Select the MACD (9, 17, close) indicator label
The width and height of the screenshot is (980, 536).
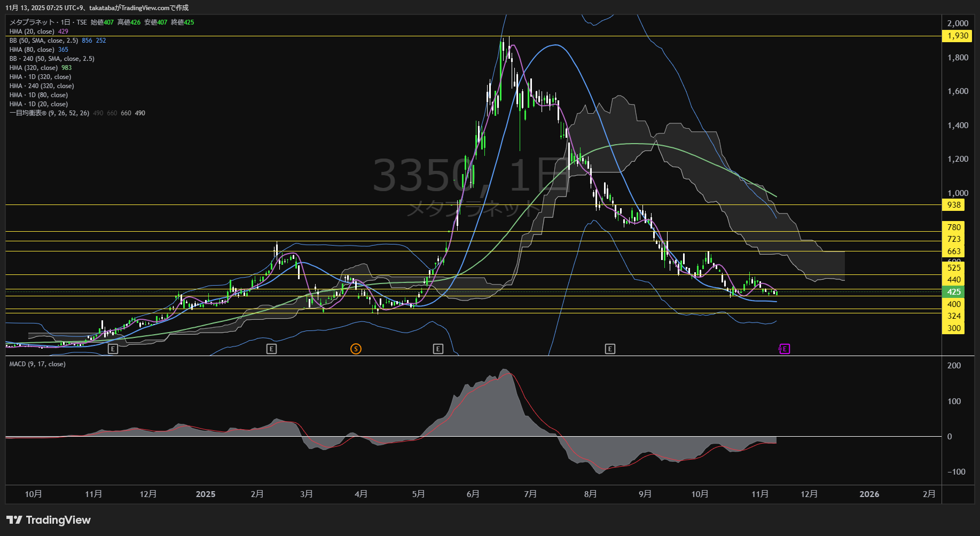coord(37,364)
